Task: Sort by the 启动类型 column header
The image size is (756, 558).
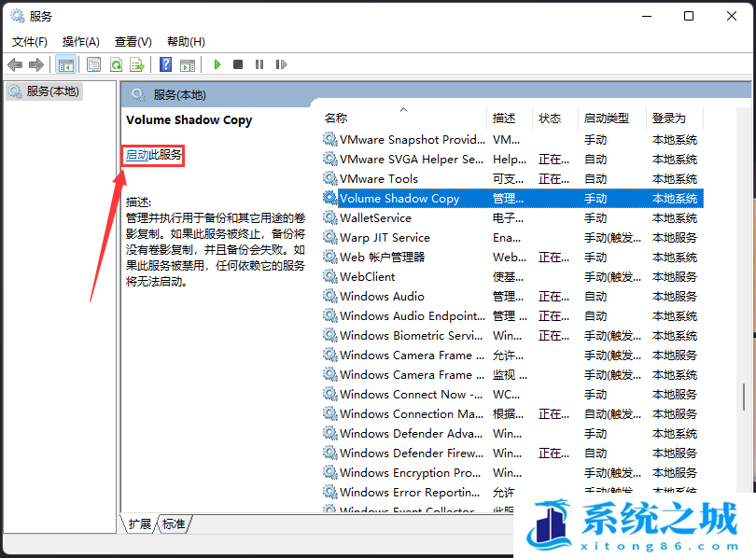Action: (x=612, y=119)
